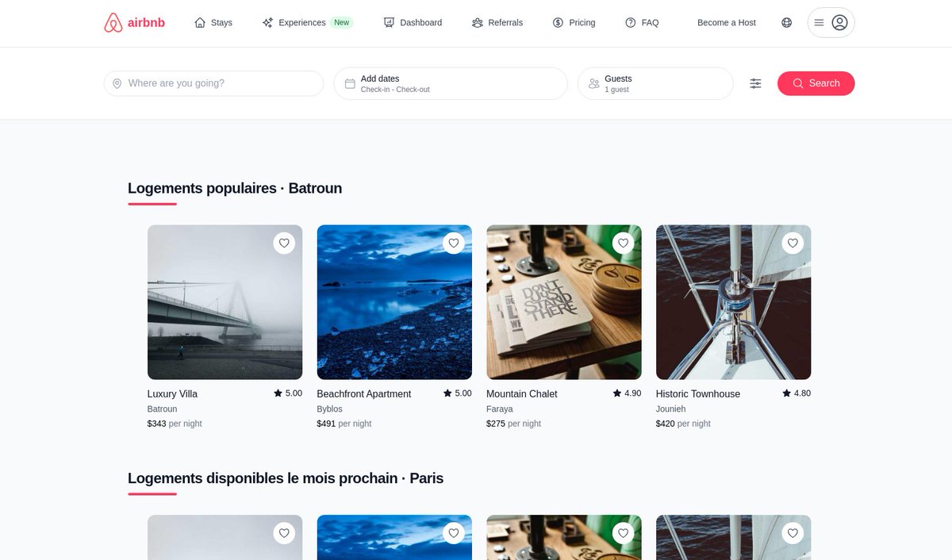Image resolution: width=952 pixels, height=560 pixels.
Task: Click the Become a Host link
Action: point(727,23)
